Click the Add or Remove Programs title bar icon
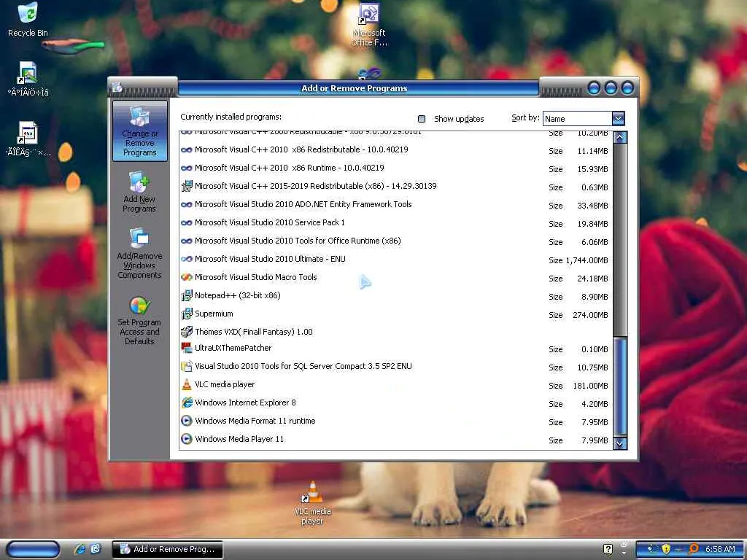The width and height of the screenshot is (747, 560). tap(117, 87)
